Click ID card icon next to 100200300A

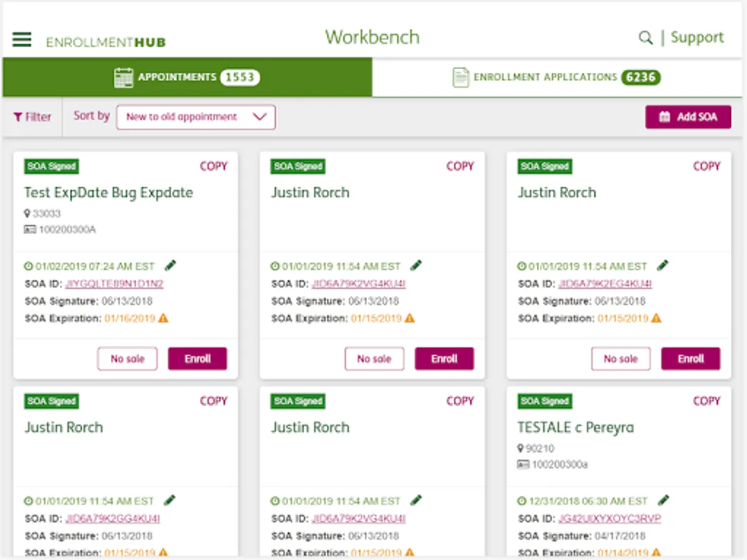tap(30, 230)
